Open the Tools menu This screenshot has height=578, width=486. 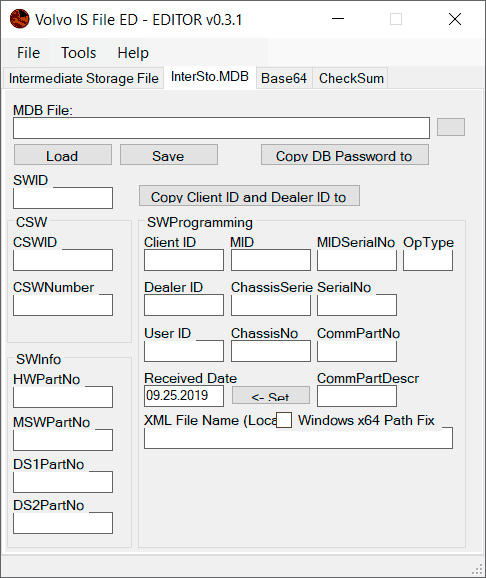(x=79, y=53)
